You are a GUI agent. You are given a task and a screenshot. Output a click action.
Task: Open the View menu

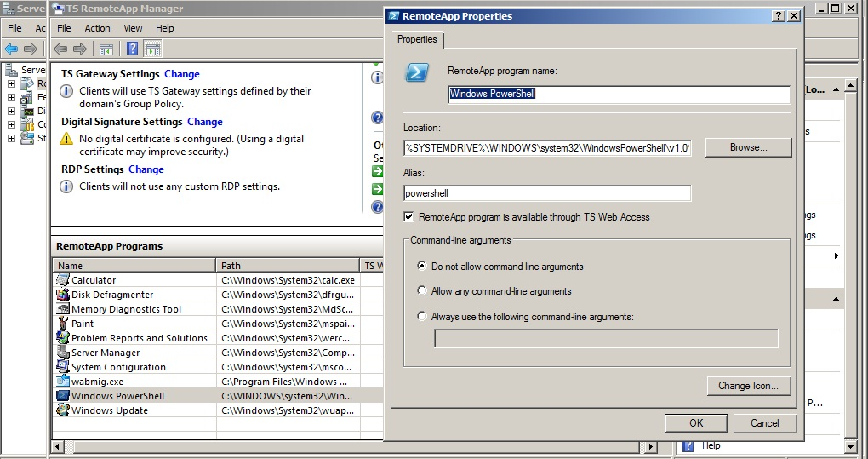pyautogui.click(x=133, y=28)
